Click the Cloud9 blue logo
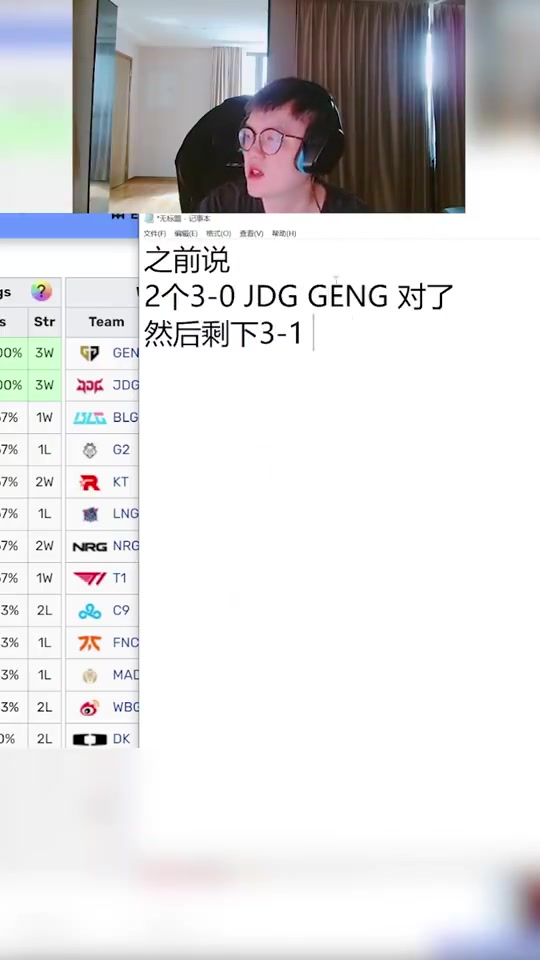The height and width of the screenshot is (960, 540). coord(89,610)
